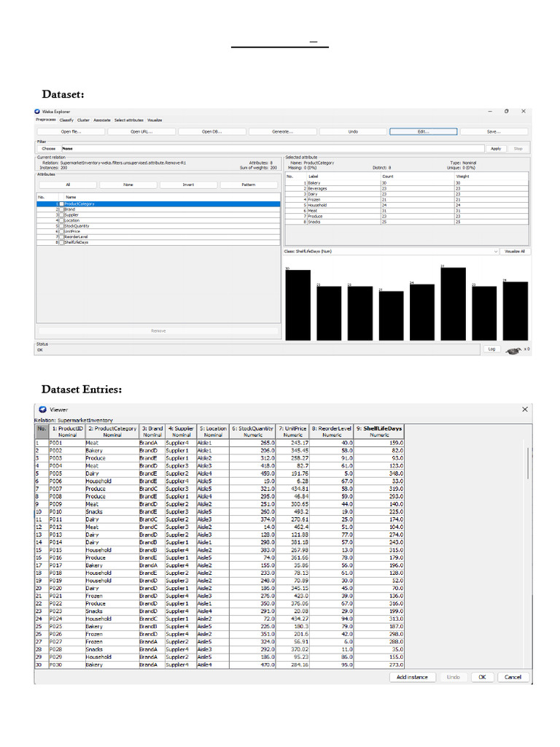This screenshot has width=560, height=747.
Task: Tick the StockQuantity attribute checkbox
Action: click(x=61, y=226)
